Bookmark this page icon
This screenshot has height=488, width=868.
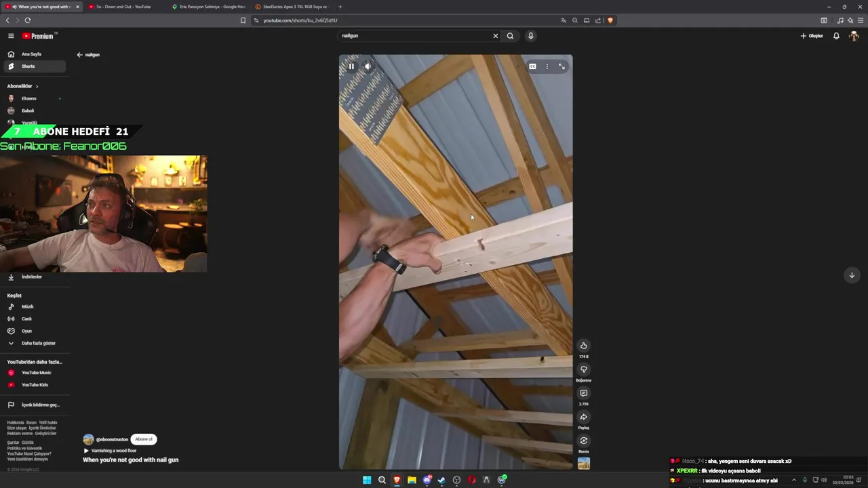pyautogui.click(x=243, y=20)
